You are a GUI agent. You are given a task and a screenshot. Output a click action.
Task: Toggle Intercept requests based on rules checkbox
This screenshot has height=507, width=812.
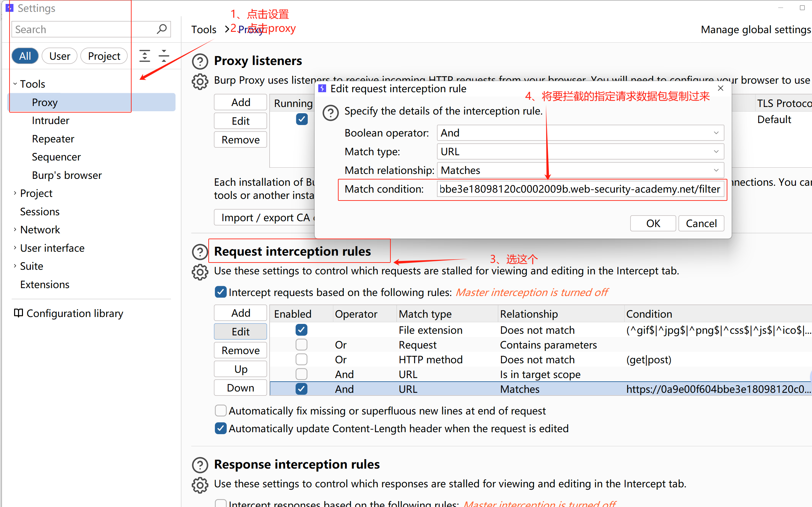[x=220, y=292]
